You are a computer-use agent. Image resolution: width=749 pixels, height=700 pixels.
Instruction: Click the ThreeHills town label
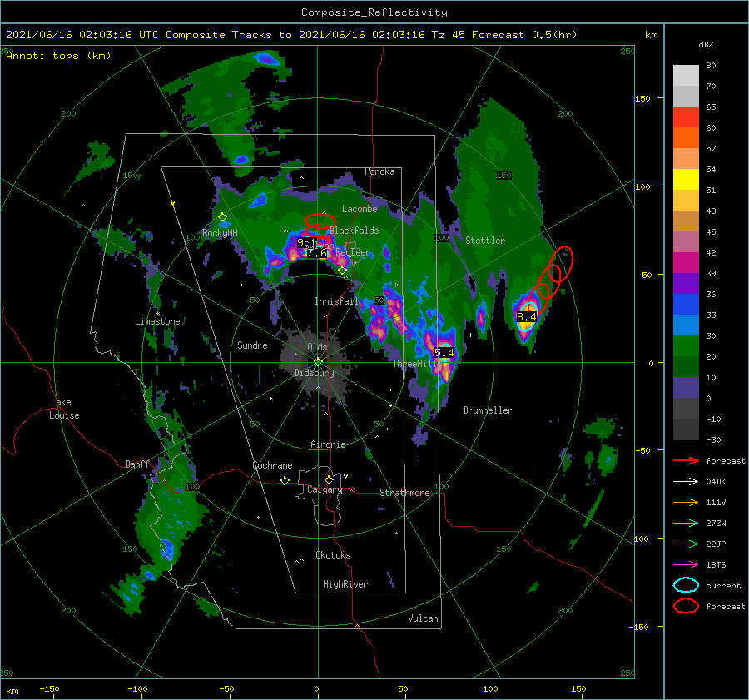pos(415,364)
